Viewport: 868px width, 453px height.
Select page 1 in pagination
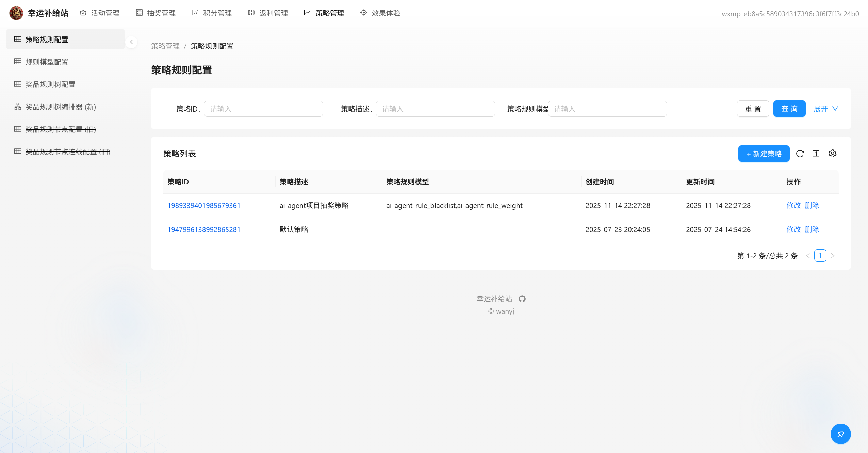tap(820, 256)
